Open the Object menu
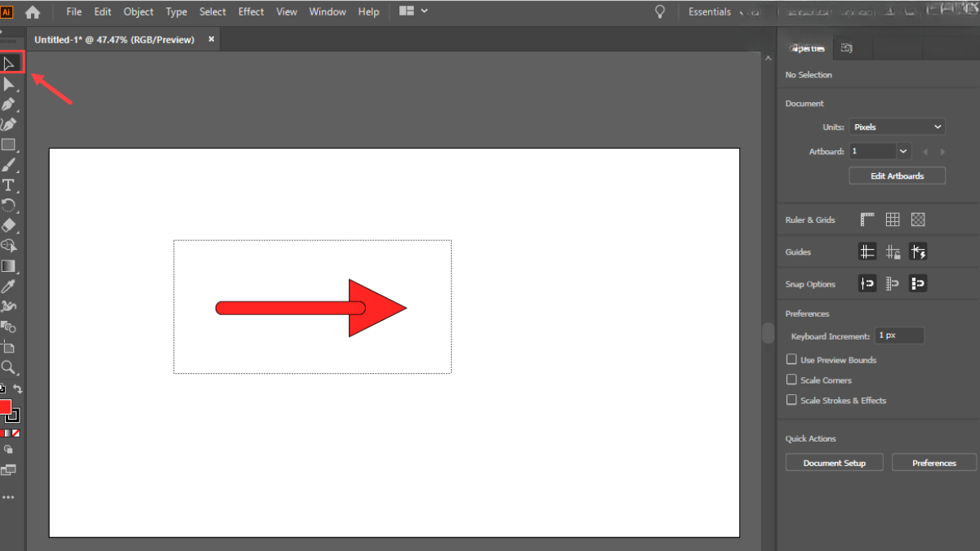The image size is (980, 551). [138, 12]
